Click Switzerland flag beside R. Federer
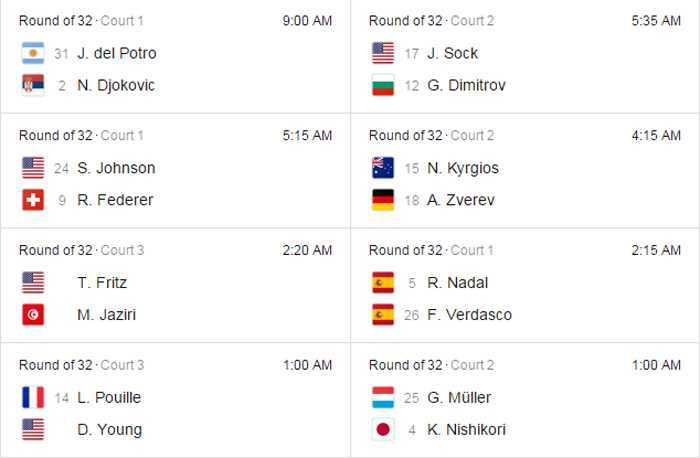Screen dimensions: 700x458 click(33, 200)
